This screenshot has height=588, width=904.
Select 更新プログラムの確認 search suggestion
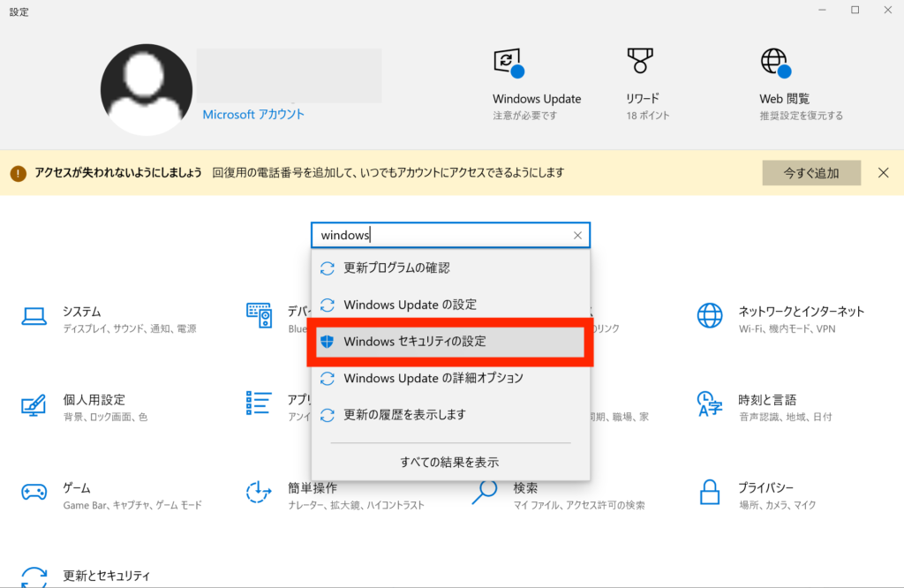point(451,268)
